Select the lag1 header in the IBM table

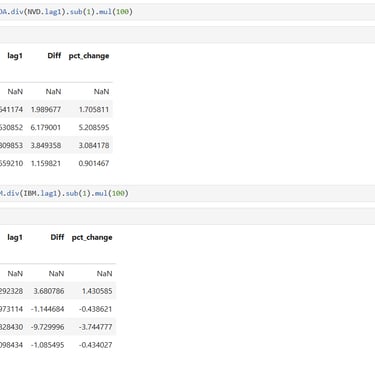[15, 237]
